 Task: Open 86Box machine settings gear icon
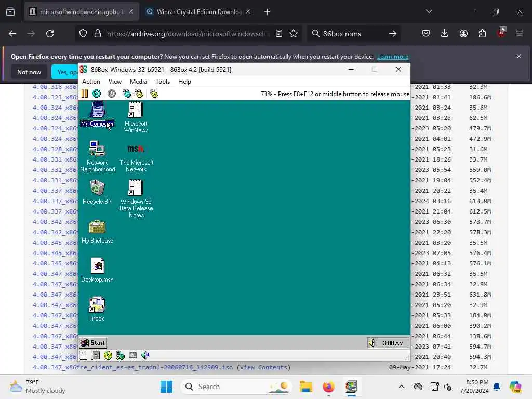click(x=154, y=94)
